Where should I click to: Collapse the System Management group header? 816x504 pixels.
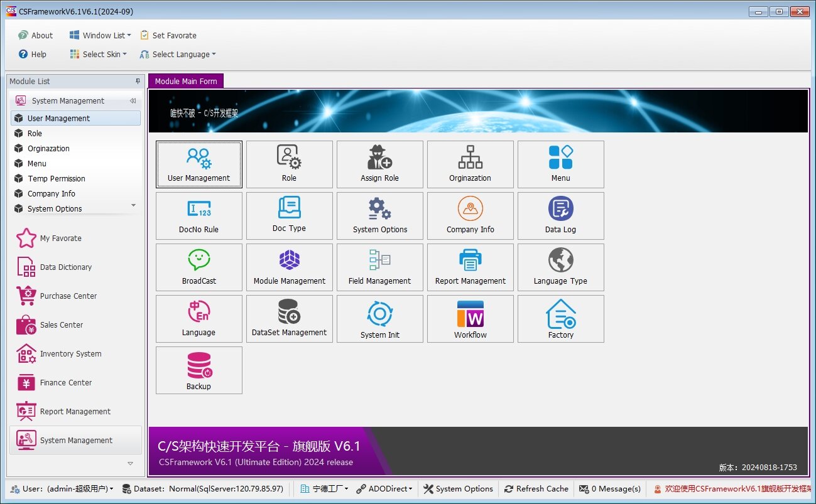pos(133,101)
